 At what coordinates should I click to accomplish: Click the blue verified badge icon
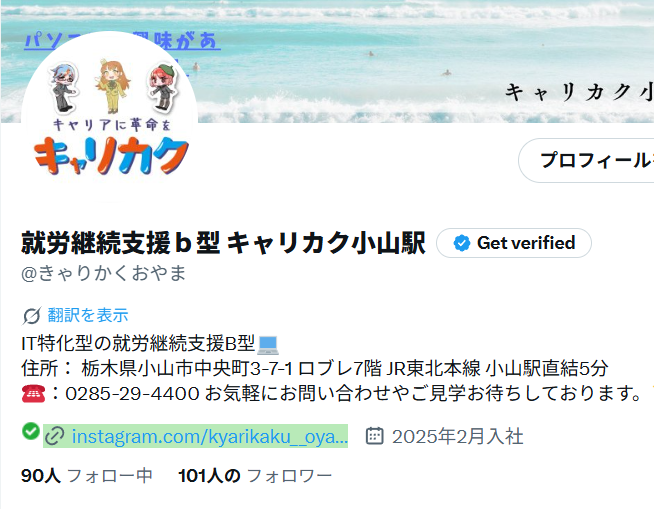click(x=462, y=243)
